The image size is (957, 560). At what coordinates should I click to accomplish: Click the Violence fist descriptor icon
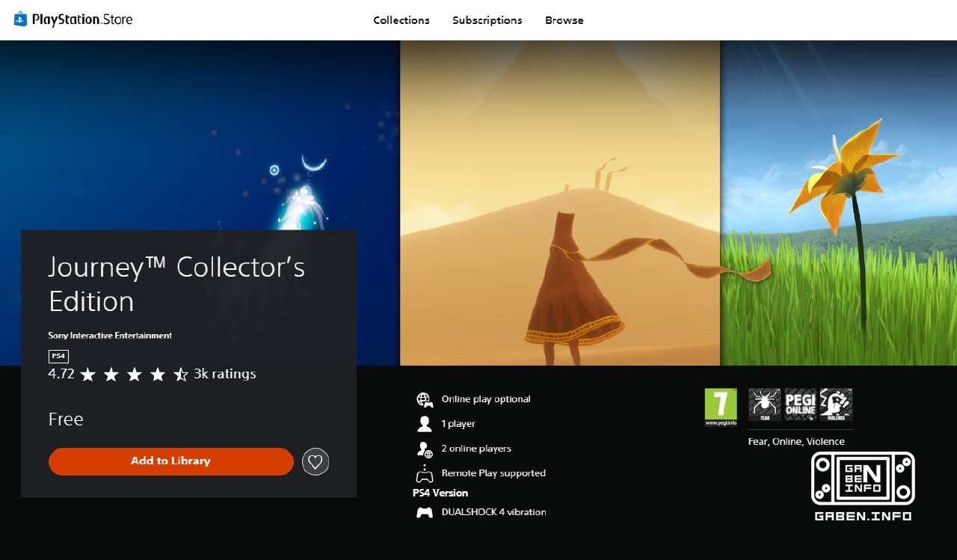point(836,404)
